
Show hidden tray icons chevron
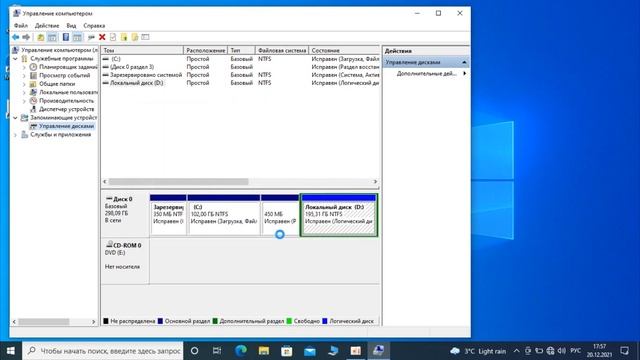(516, 351)
